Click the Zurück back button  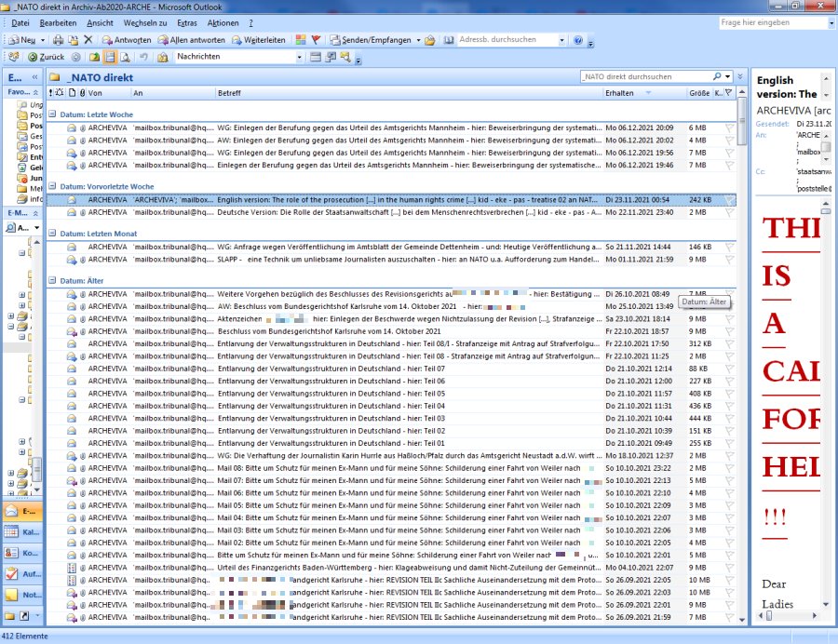click(46, 57)
